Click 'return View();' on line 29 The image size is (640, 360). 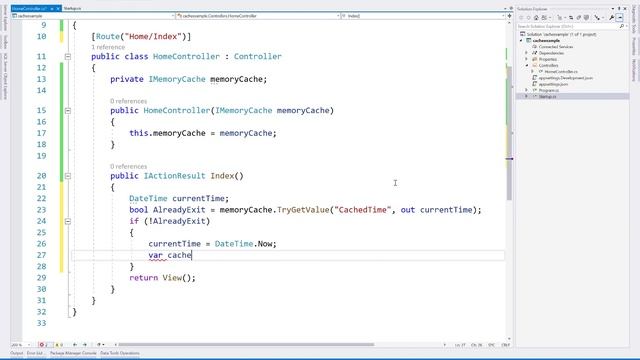[x=162, y=278]
